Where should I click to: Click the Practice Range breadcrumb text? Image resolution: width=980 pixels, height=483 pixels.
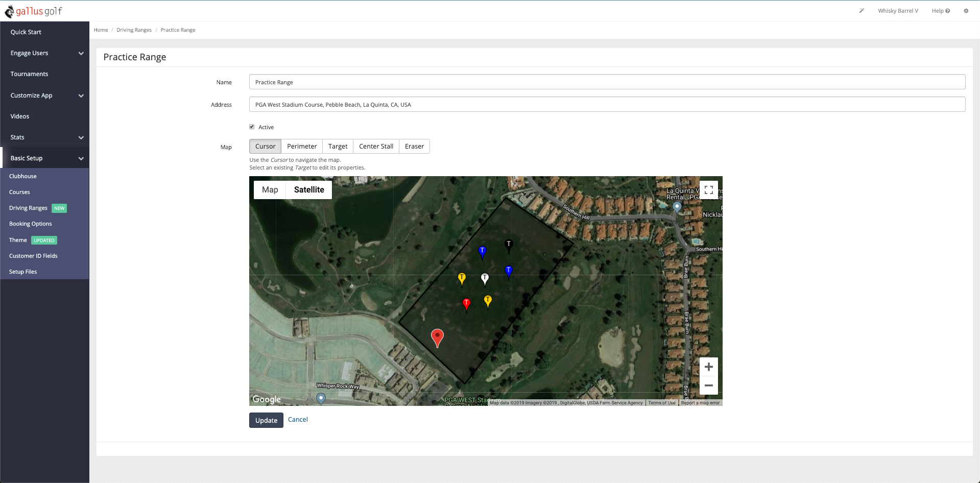pyautogui.click(x=178, y=30)
